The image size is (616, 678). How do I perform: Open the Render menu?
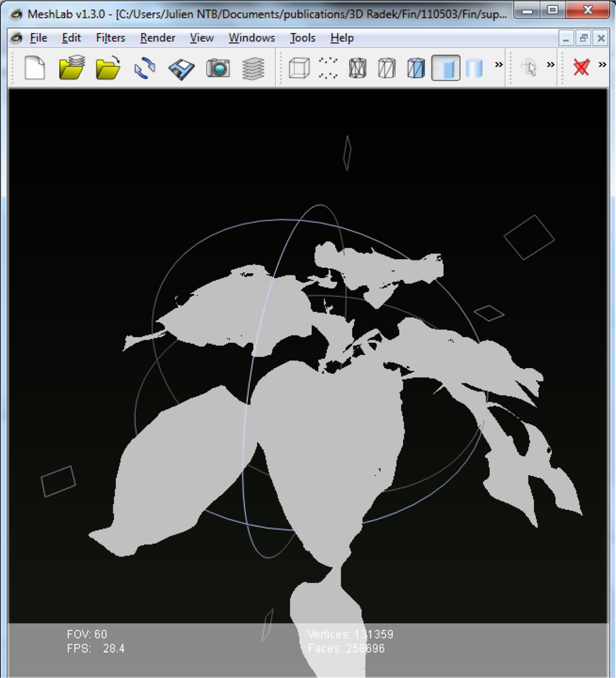pos(157,38)
